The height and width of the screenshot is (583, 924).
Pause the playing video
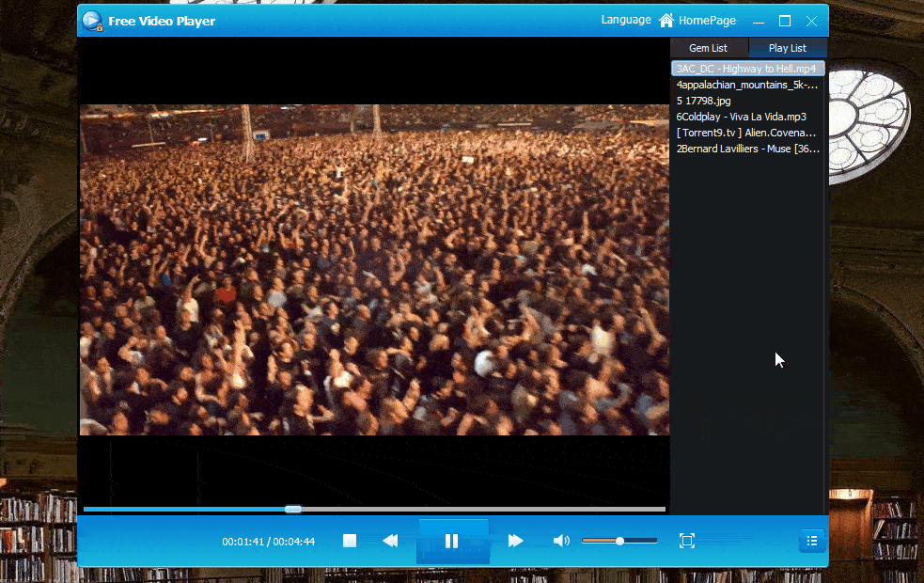452,541
